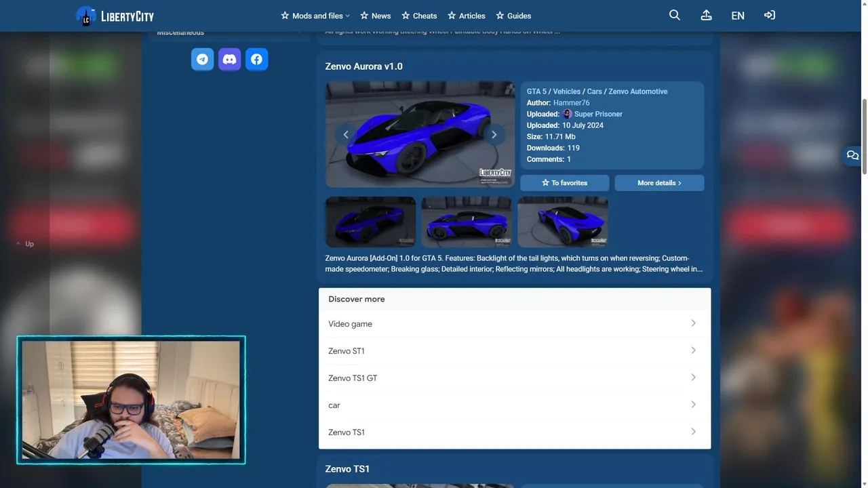Click More details for Zenvo Aurora
This screenshot has width=868, height=488.
659,183
